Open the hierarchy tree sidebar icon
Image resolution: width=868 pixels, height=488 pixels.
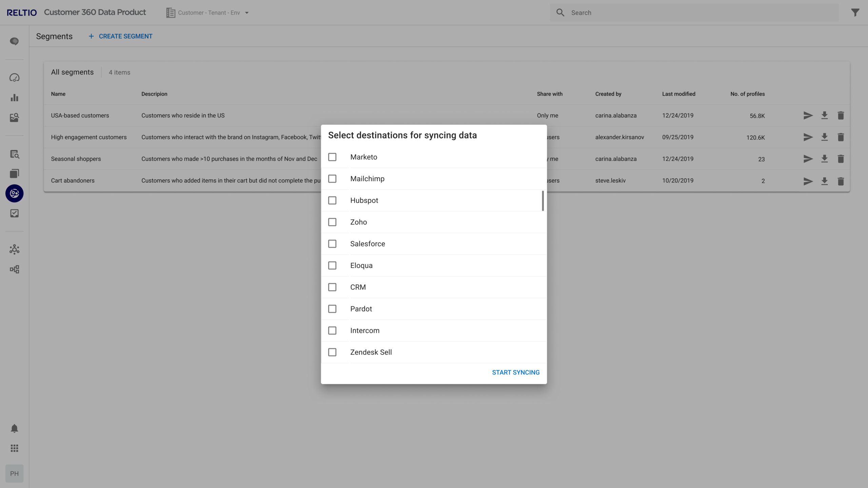(14, 269)
